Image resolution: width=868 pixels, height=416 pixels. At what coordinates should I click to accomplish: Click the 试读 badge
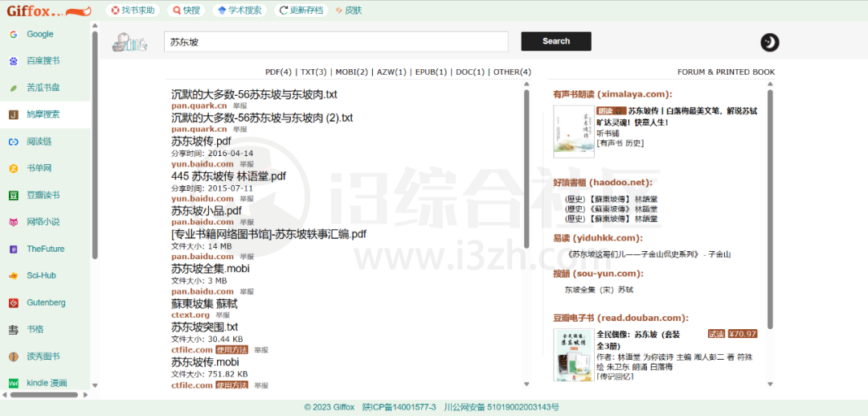tap(716, 334)
